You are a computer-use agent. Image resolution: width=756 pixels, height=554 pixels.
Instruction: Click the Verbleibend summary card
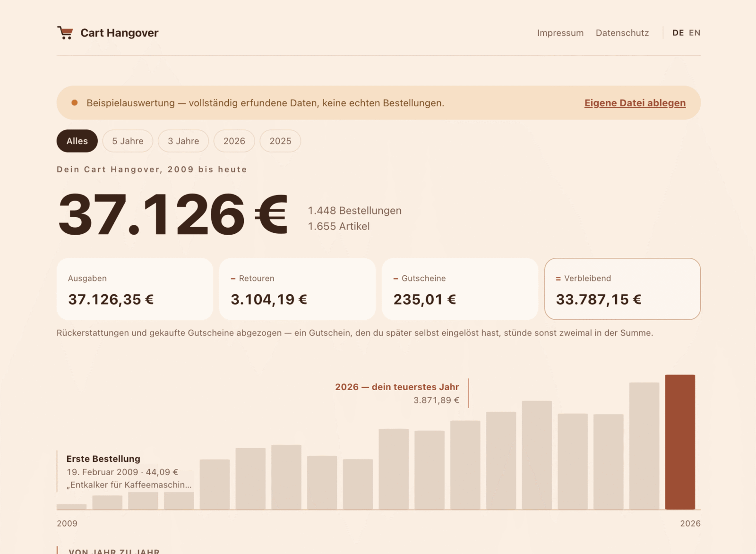point(622,289)
